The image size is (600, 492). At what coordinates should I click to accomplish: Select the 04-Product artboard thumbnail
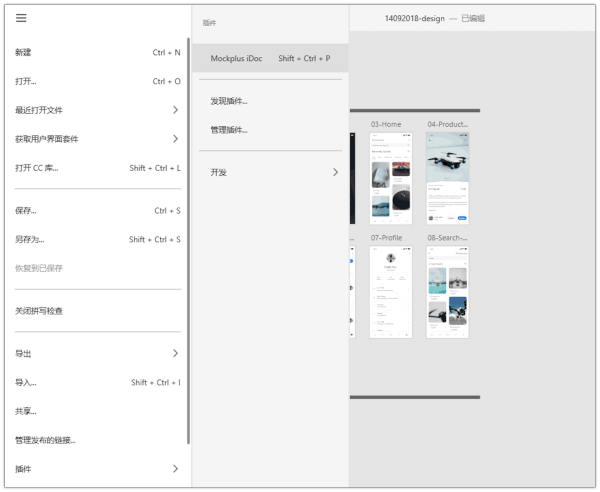(447, 178)
